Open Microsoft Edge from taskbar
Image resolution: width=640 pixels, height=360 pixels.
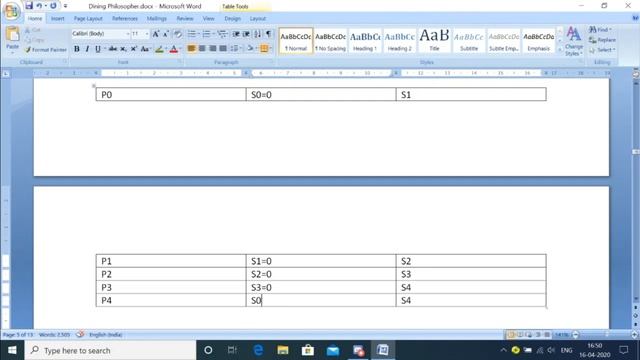tap(258, 350)
